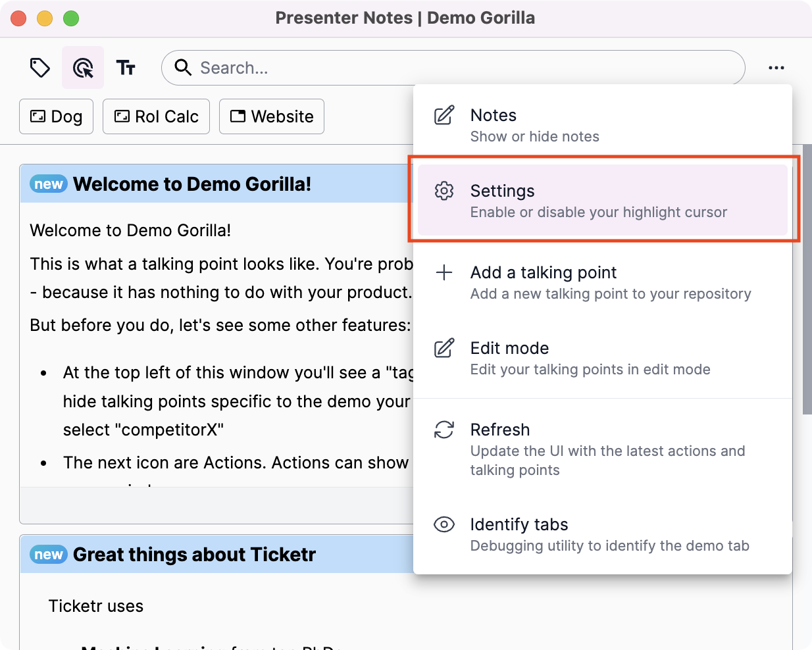Click the Great things about Ticketr header
The height and width of the screenshot is (650, 812).
tap(194, 555)
